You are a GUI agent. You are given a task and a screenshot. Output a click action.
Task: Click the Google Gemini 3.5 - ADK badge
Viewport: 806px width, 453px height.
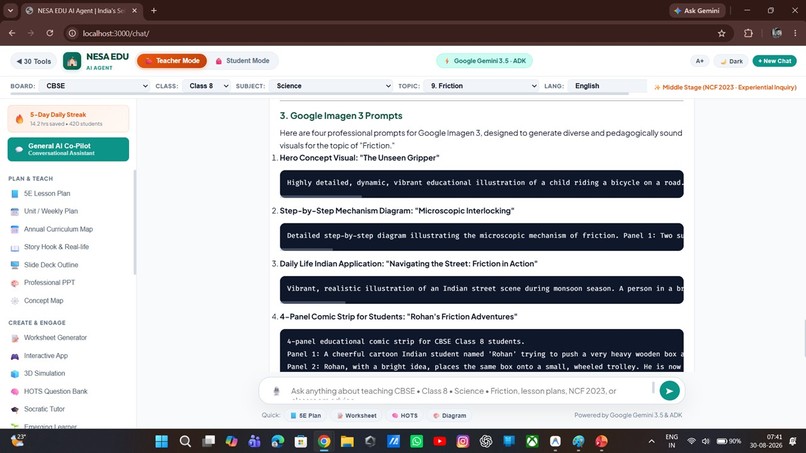[x=484, y=61]
